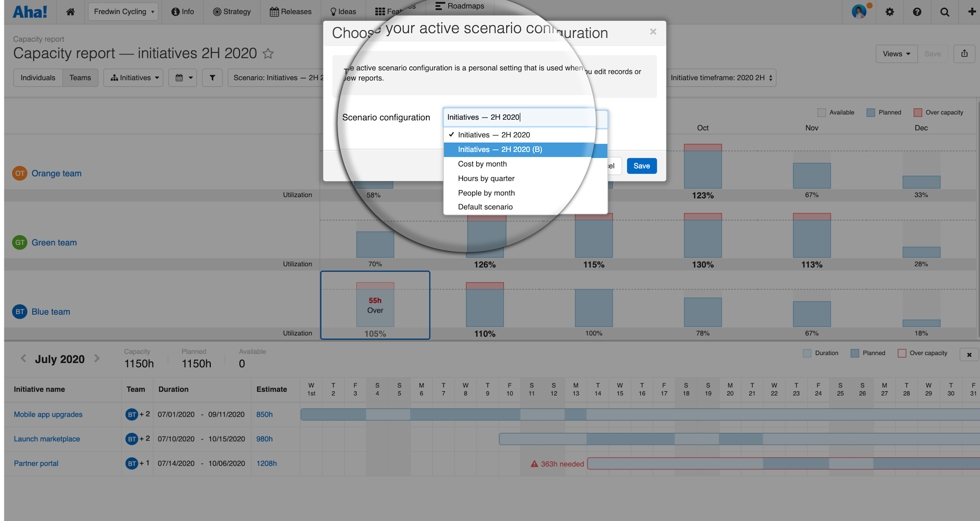980x521 pixels.
Task: Open the Views dropdown
Action: tap(896, 53)
